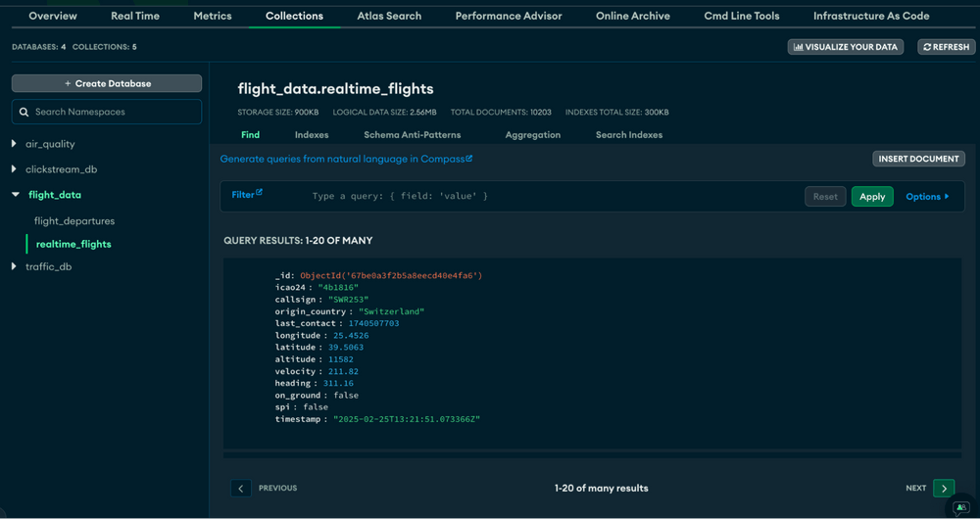Open the Cmd Line Tools tab

click(x=742, y=17)
